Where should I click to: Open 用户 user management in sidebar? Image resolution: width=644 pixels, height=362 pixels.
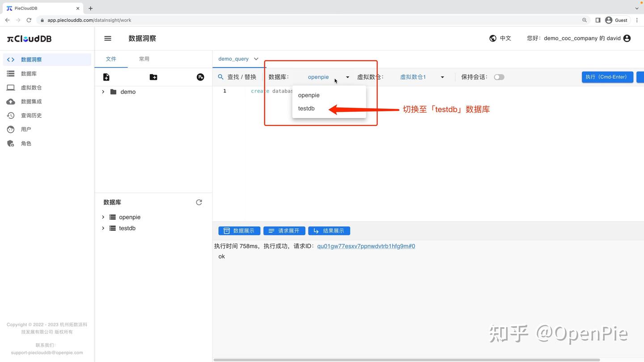pyautogui.click(x=26, y=129)
